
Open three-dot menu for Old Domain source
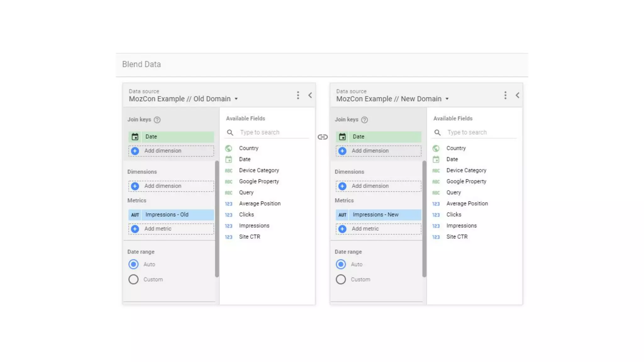click(x=298, y=95)
